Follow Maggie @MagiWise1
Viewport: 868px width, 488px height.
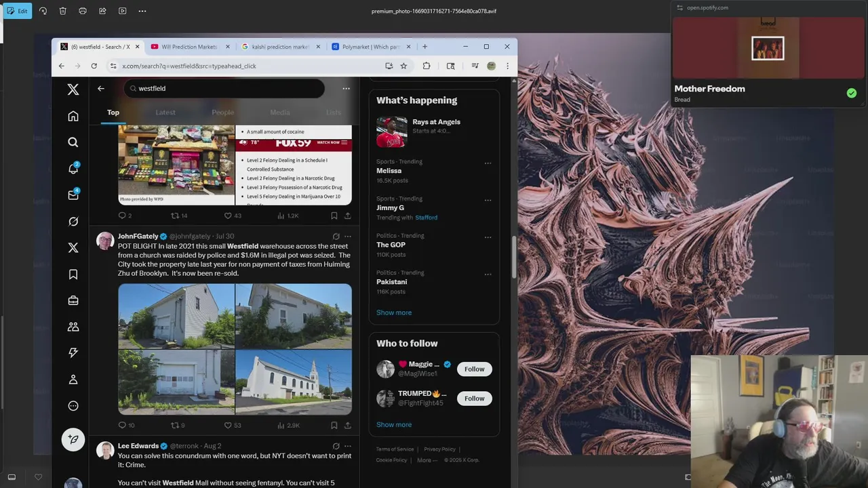(474, 369)
